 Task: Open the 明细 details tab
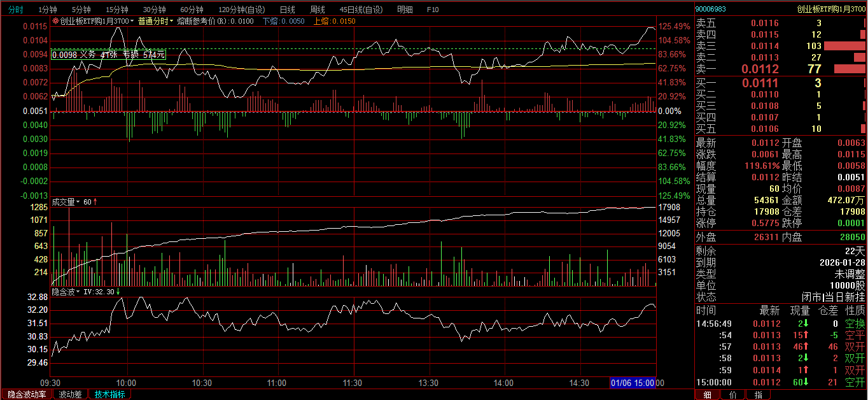(404, 10)
